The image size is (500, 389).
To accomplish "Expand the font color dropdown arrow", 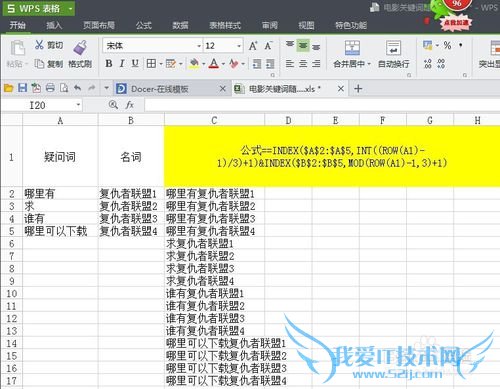I will pos(223,64).
